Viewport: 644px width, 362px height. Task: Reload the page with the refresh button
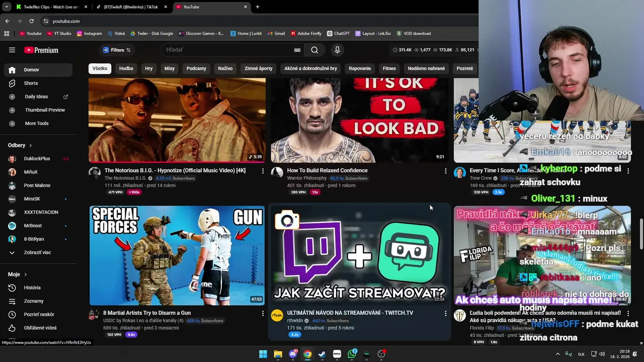31,21
